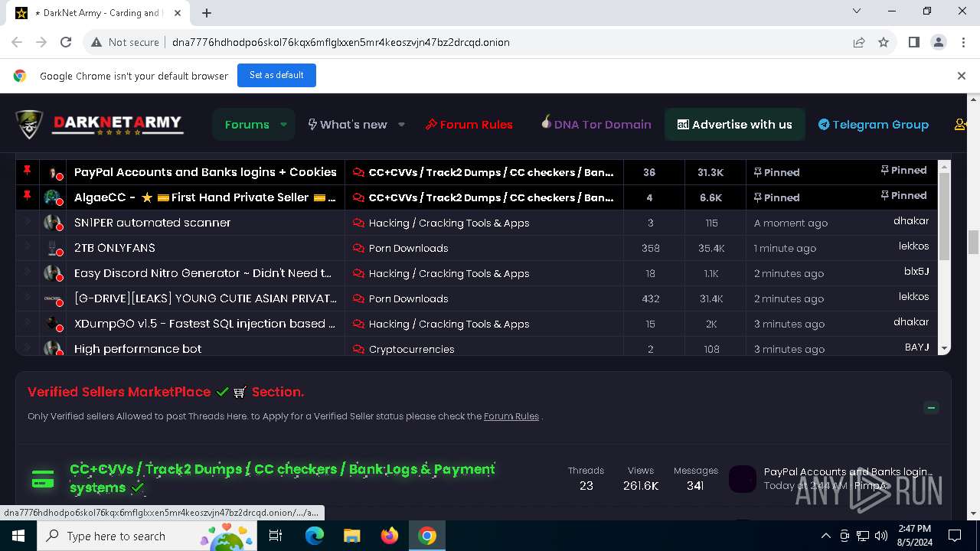Click avatar beside Easy Discord Nitro Generator
Screen dimensions: 980x551
(53, 273)
